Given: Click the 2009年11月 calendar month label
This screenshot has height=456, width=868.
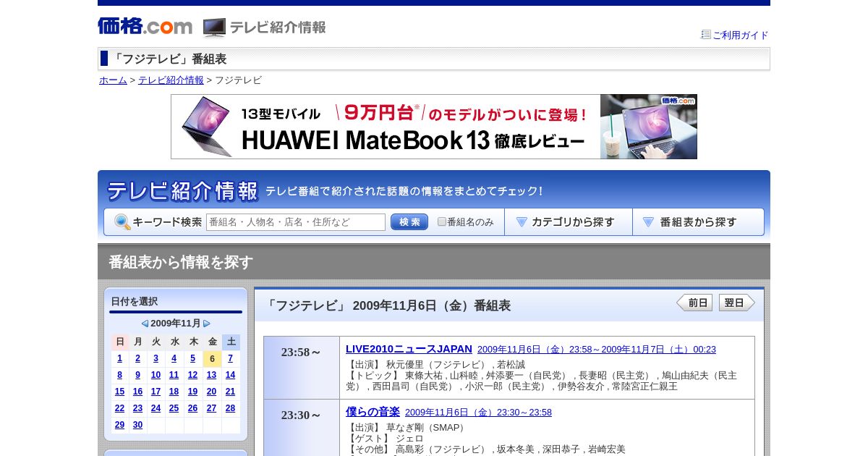Looking at the screenshot, I should click(x=176, y=324).
